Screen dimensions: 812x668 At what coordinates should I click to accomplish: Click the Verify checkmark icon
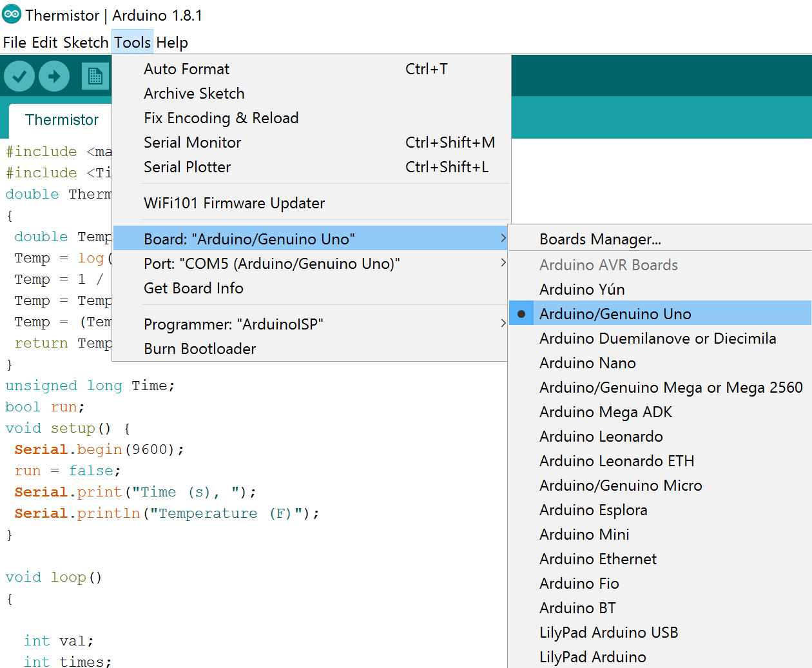[19, 77]
